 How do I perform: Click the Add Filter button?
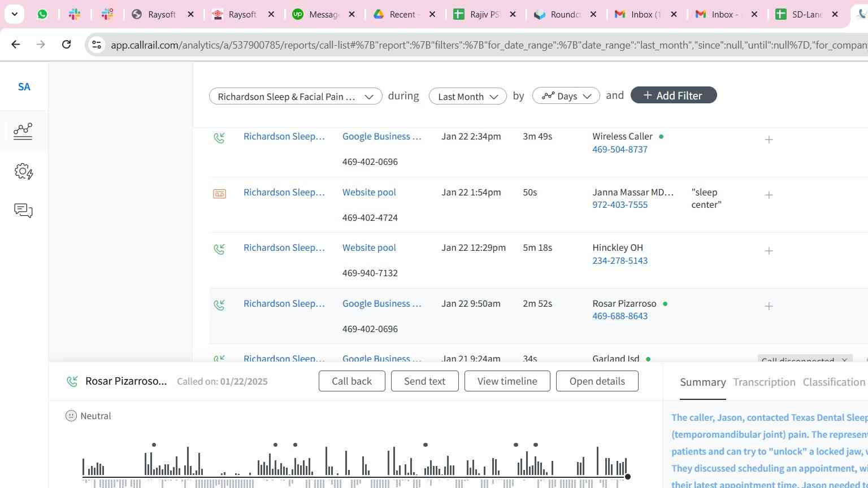click(x=673, y=95)
